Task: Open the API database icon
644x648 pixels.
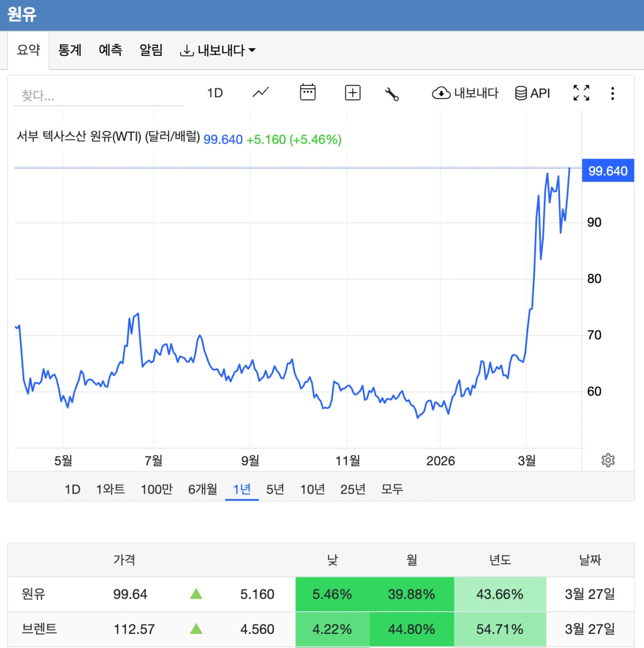Action: coord(532,93)
